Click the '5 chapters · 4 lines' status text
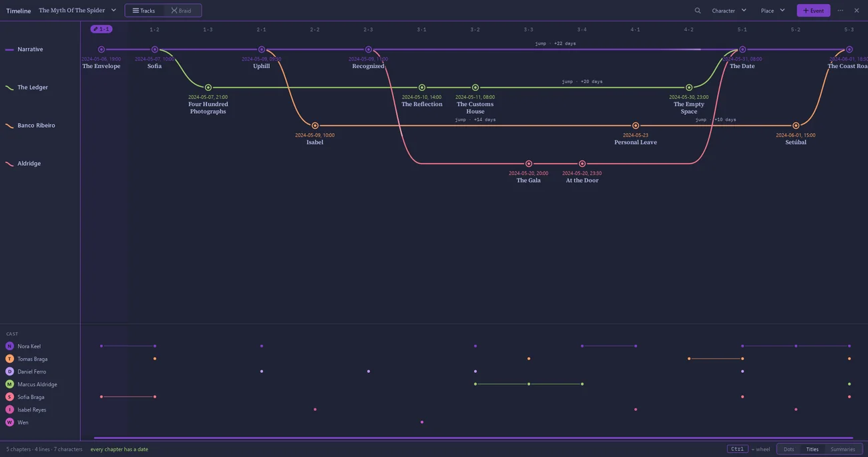Screen dimensions: 868x457 (45, 449)
